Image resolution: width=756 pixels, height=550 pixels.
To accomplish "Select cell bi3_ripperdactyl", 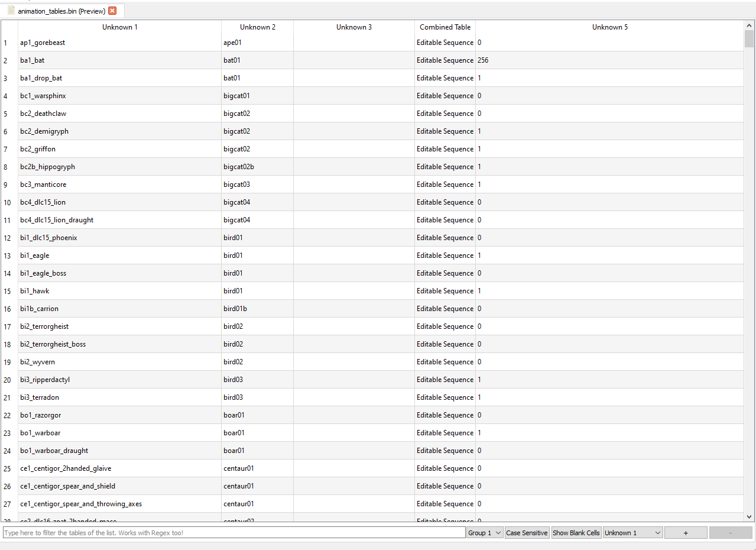I will (120, 380).
